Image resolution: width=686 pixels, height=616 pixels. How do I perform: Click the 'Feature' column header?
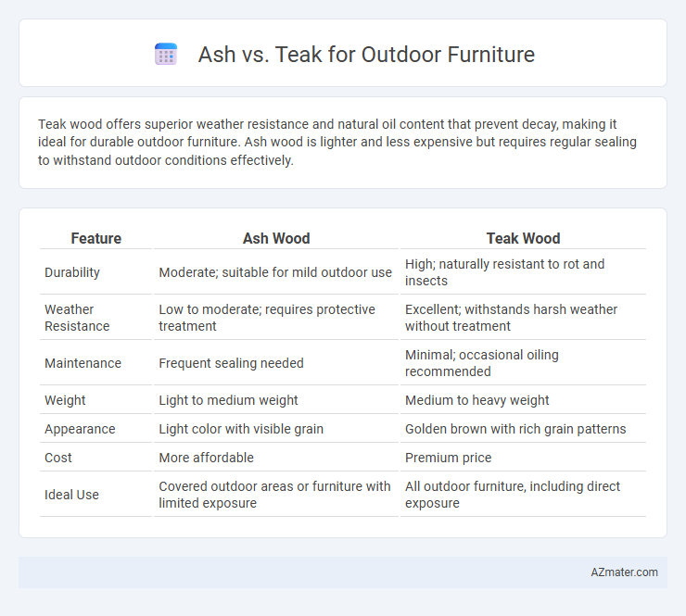click(95, 238)
